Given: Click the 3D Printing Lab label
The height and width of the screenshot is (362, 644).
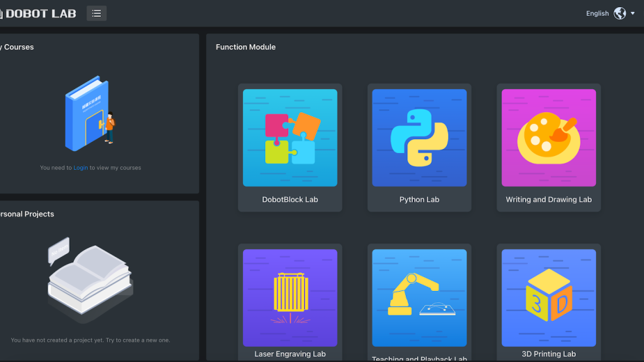Looking at the screenshot, I should (x=549, y=354).
